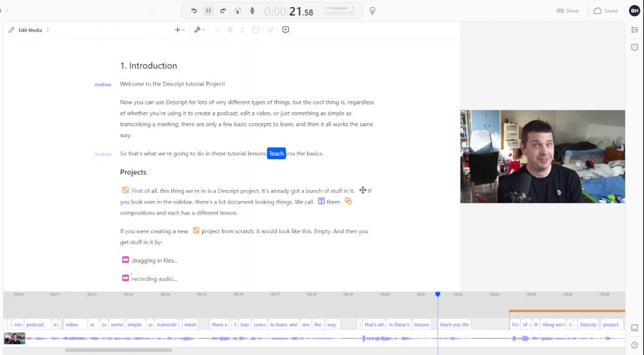This screenshot has width=644, height=355.
Task: Click the orange clip bar above timeline words
Action: pos(567,311)
